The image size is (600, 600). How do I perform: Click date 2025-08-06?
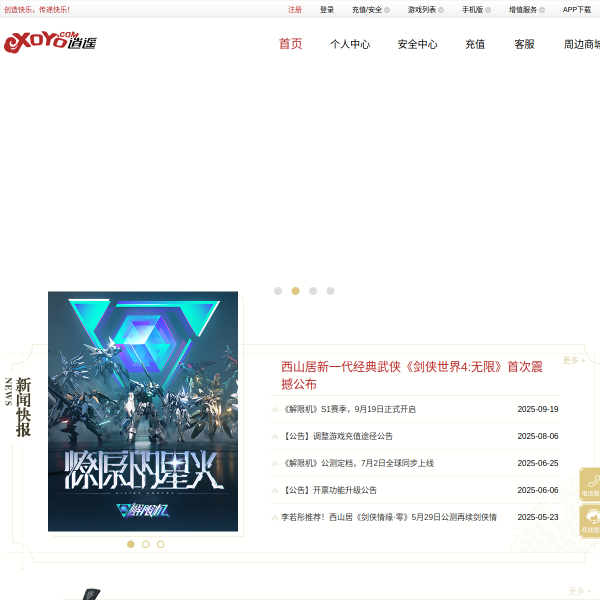(538, 436)
